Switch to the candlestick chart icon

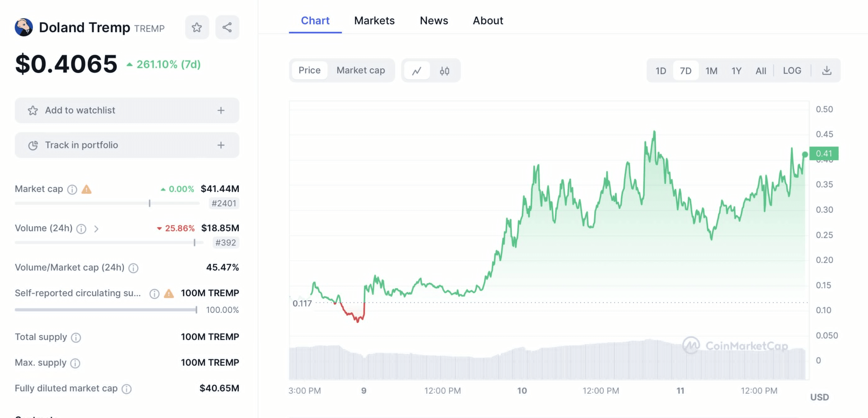444,71
